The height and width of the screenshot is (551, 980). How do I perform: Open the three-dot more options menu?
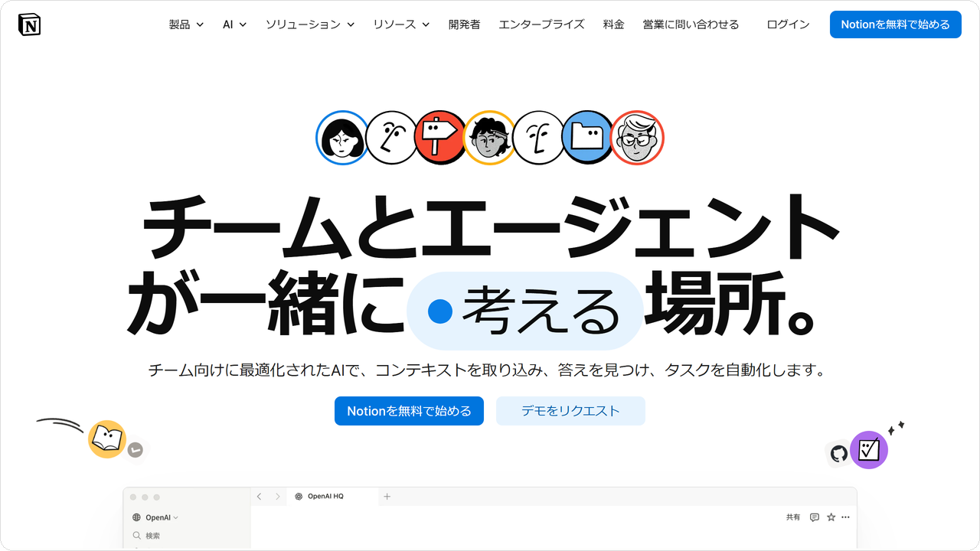pyautogui.click(x=845, y=517)
